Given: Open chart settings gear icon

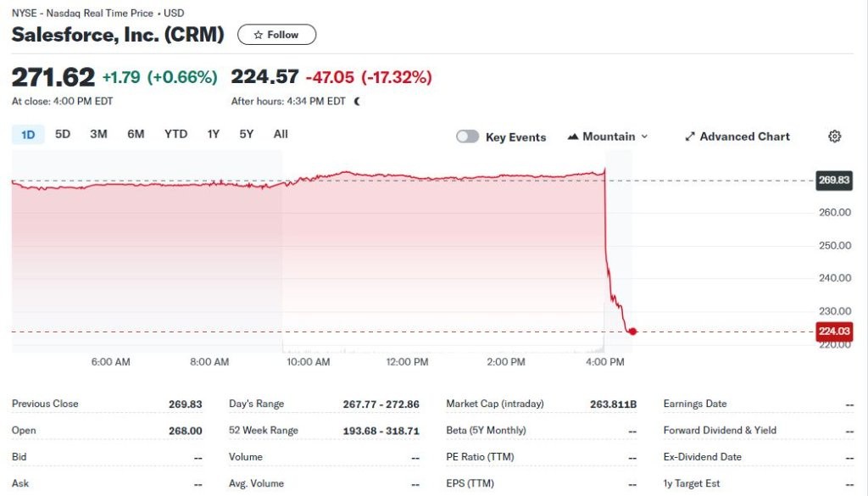Looking at the screenshot, I should [834, 137].
